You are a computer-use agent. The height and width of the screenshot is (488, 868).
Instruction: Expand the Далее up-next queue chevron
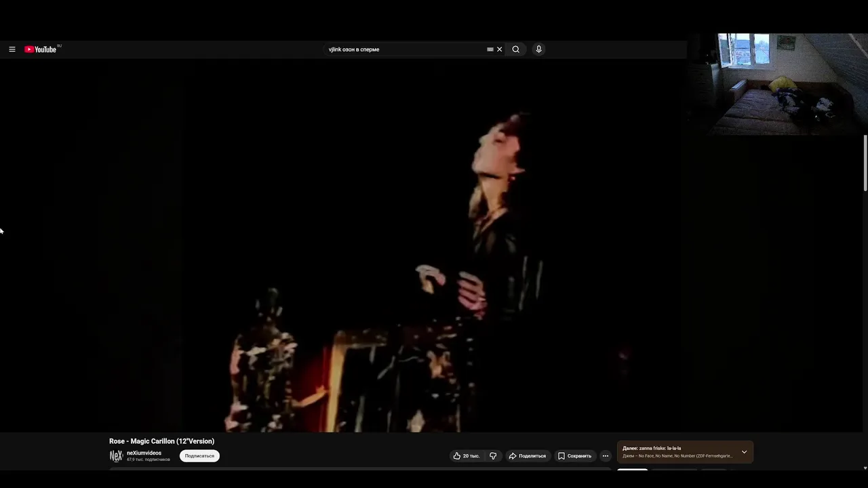pos(744,452)
